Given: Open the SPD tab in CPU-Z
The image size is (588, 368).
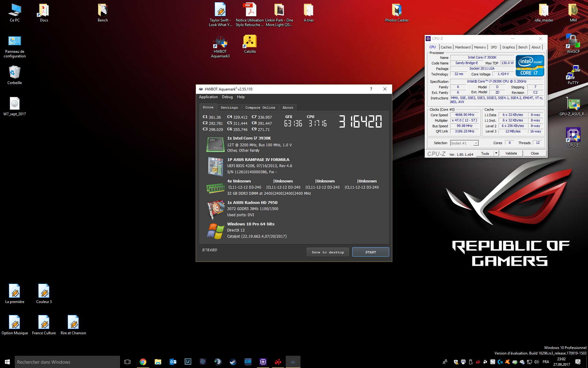Looking at the screenshot, I should 494,47.
